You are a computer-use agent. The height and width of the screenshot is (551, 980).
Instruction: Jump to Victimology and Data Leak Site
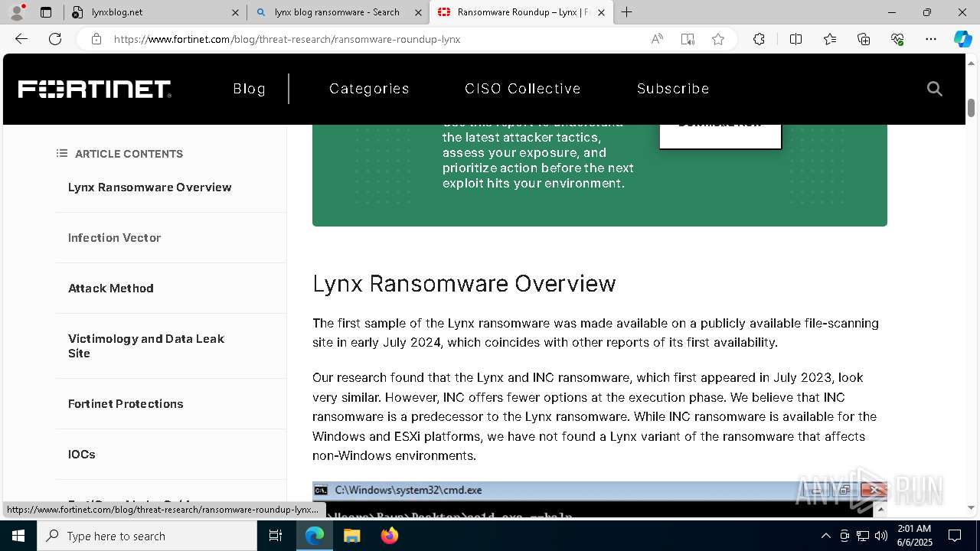(x=146, y=346)
